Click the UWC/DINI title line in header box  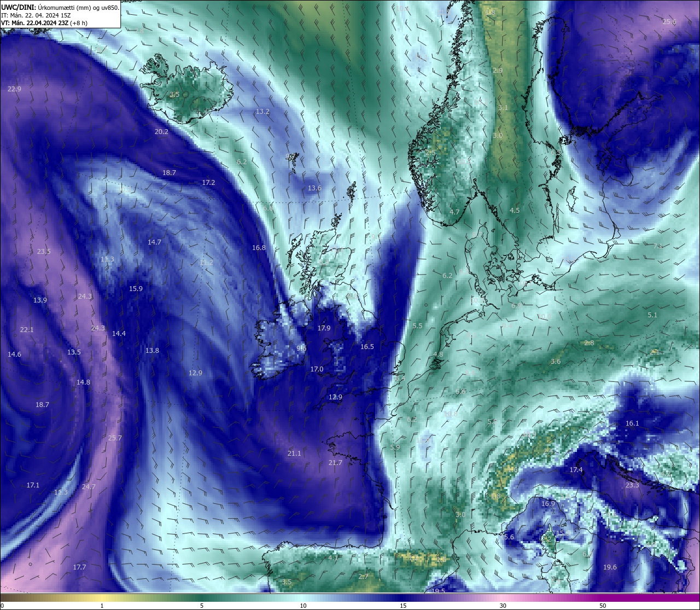tap(60, 8)
